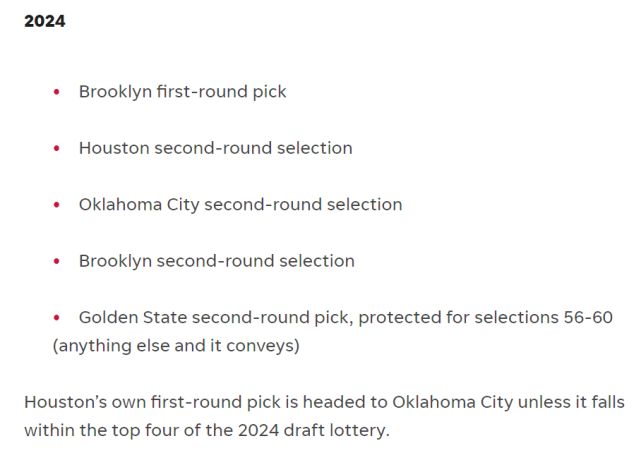Click the red bullet beside Oklahoma City second-round selection
641x453 pixels.
[57, 205]
